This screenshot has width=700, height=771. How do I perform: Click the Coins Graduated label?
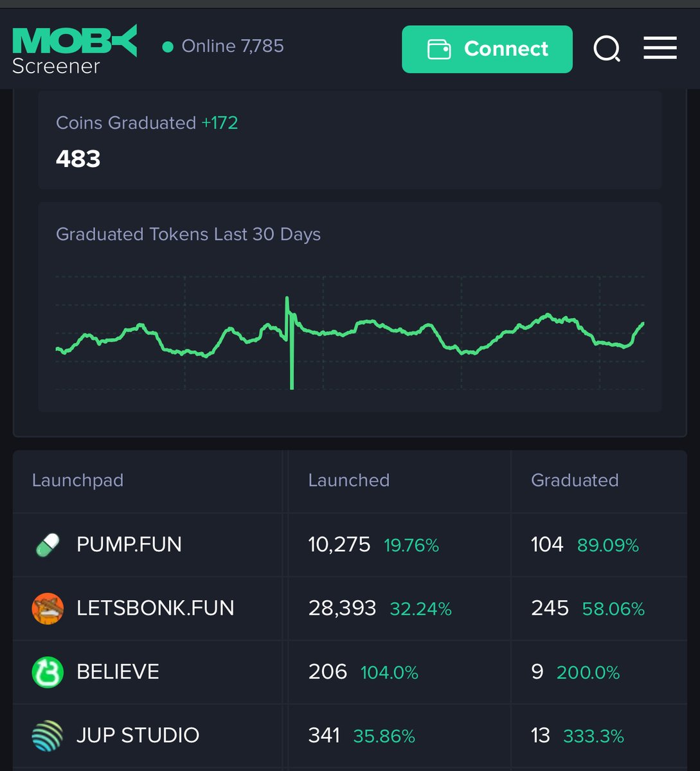pos(126,123)
